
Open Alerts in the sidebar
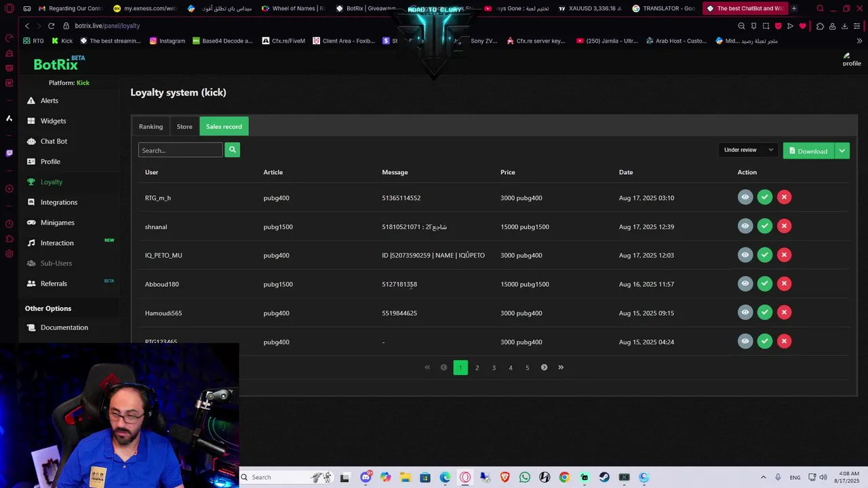[x=50, y=100]
